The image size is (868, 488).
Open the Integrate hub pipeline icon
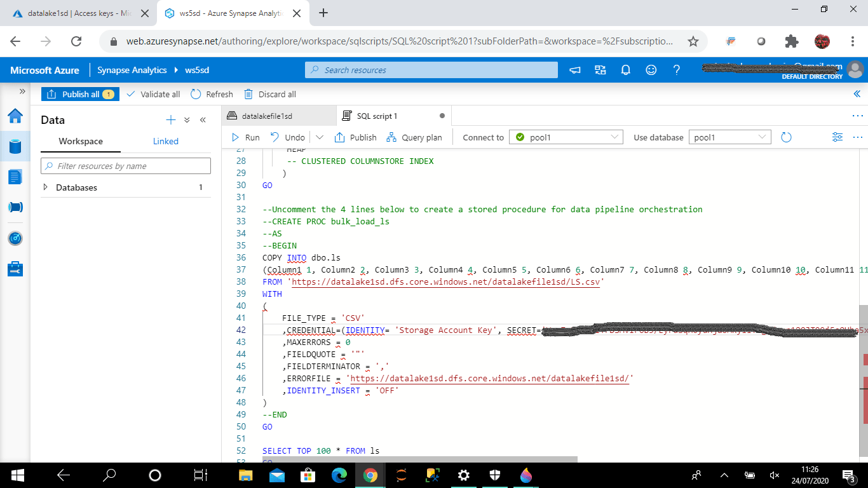click(x=15, y=207)
